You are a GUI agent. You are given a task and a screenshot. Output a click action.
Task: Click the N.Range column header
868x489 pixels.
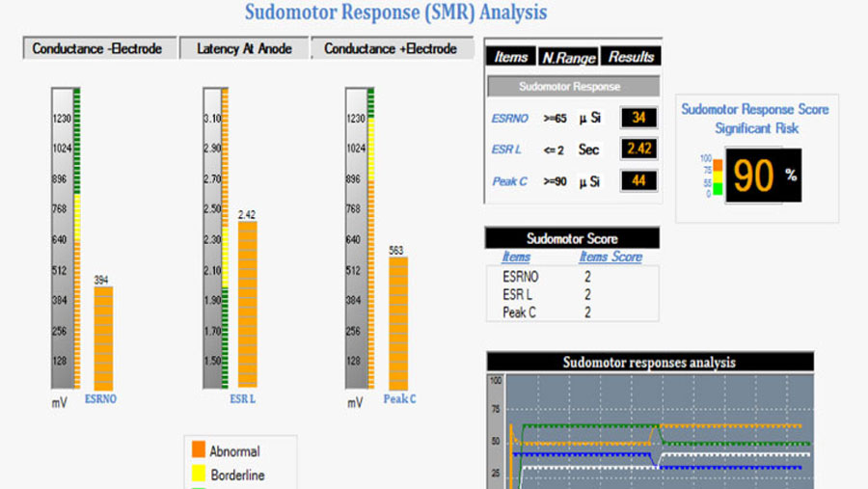tap(568, 57)
